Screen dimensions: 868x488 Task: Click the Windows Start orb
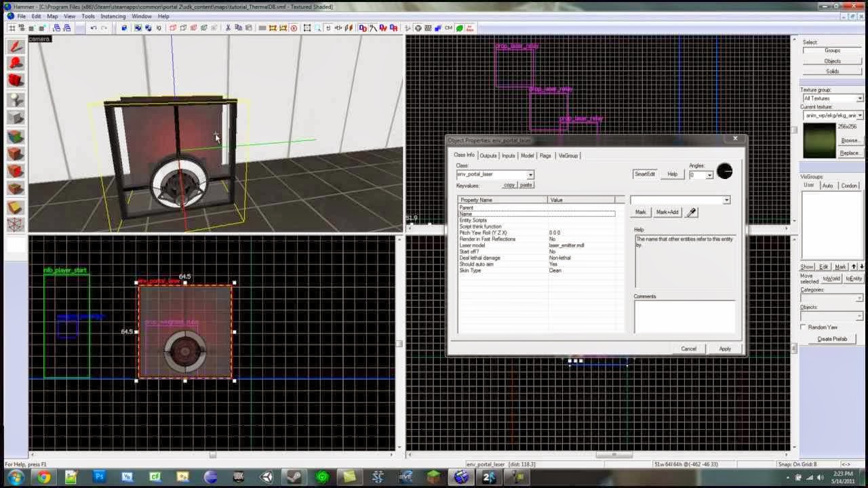tap(15, 476)
